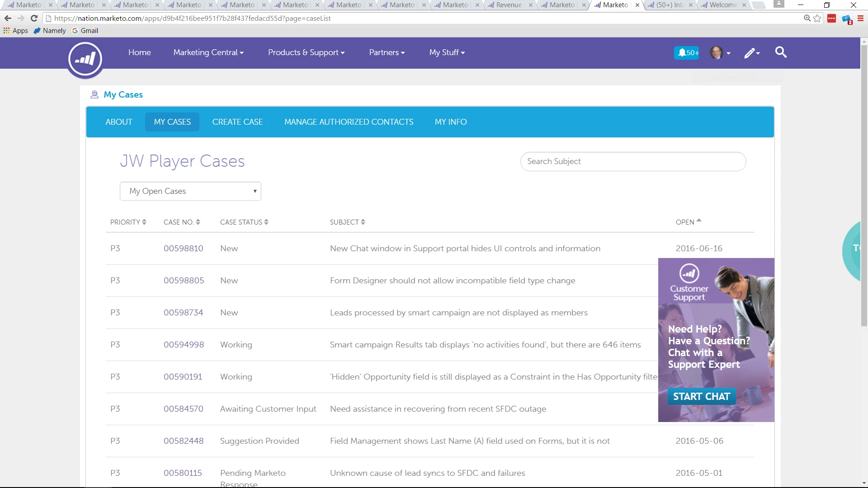Viewport: 868px width, 488px height.
Task: Reload the page with the browser refresh icon
Action: (x=34, y=19)
